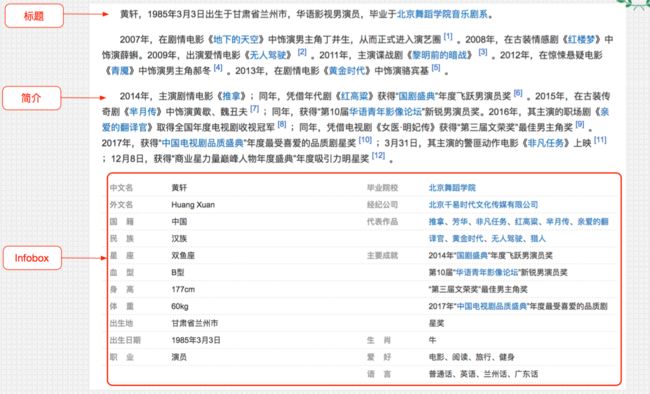650x394 pixels.
Task: Click the 国籍 value 中国
Action: pos(179,222)
